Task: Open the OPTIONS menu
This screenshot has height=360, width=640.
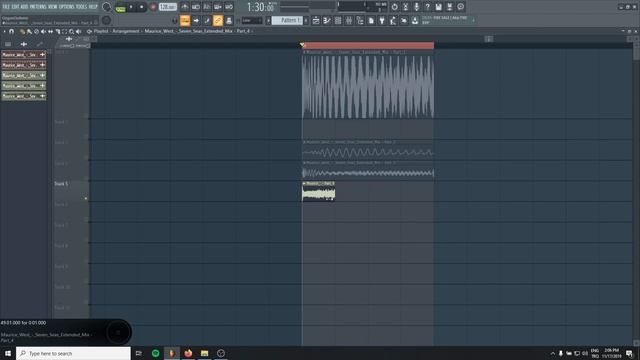Action: pos(67,7)
